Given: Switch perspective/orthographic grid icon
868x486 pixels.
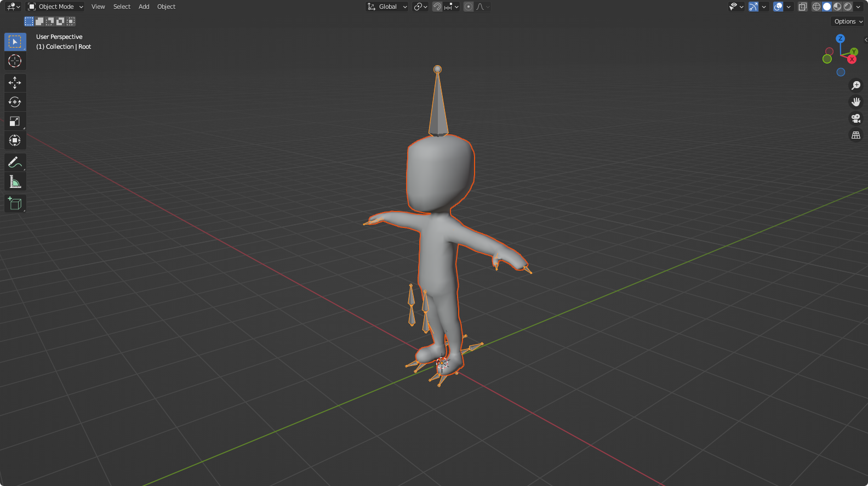Looking at the screenshot, I should 856,135.
